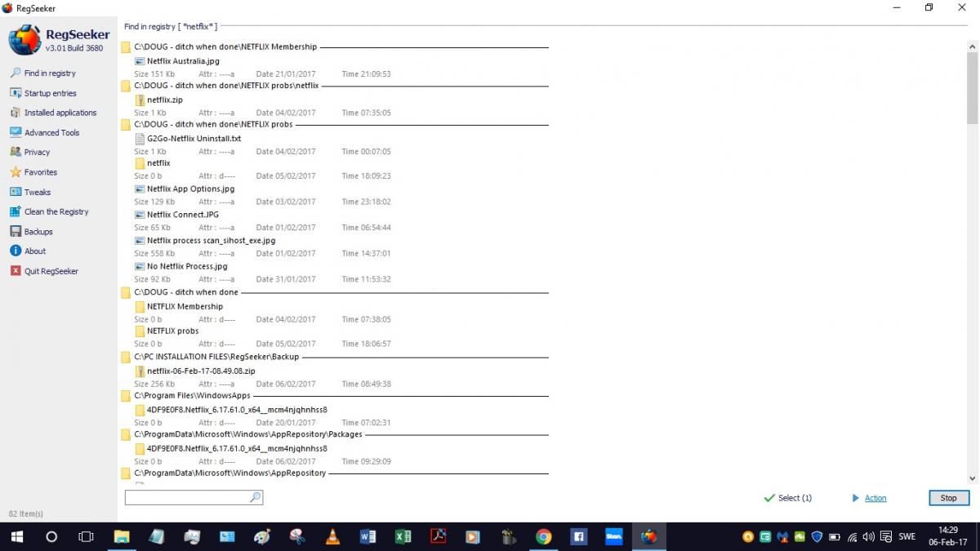Click the Action link

click(x=875, y=498)
